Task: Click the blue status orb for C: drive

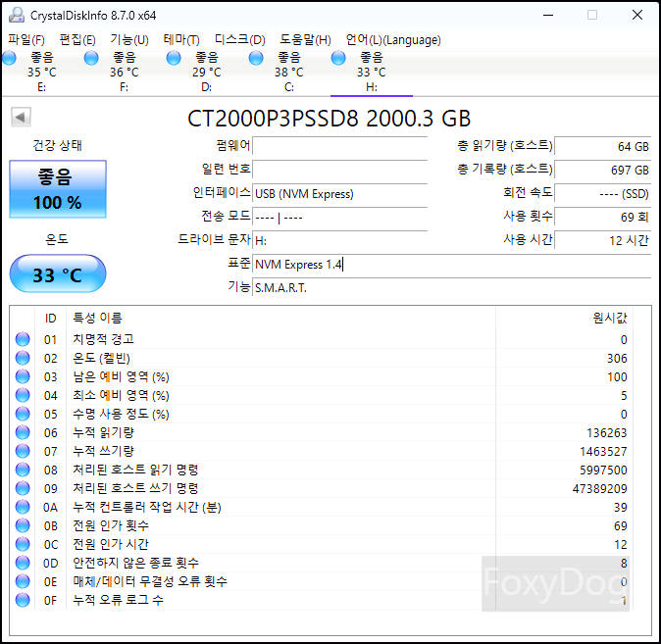Action: [x=256, y=58]
